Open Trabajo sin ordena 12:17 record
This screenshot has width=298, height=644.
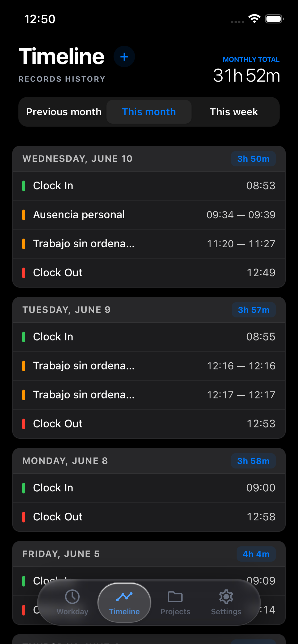click(x=149, y=395)
